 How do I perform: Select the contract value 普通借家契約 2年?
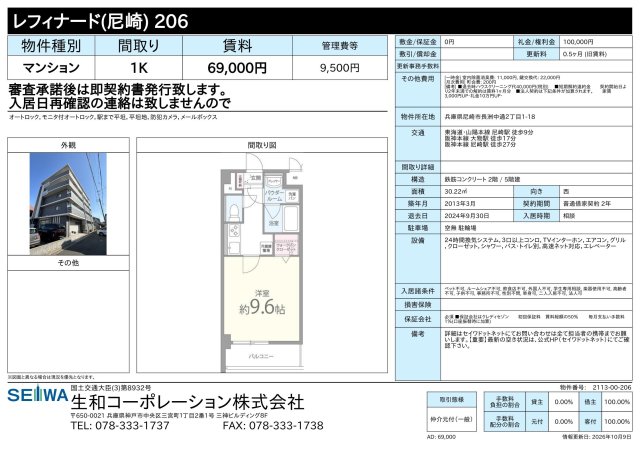tap(587, 203)
